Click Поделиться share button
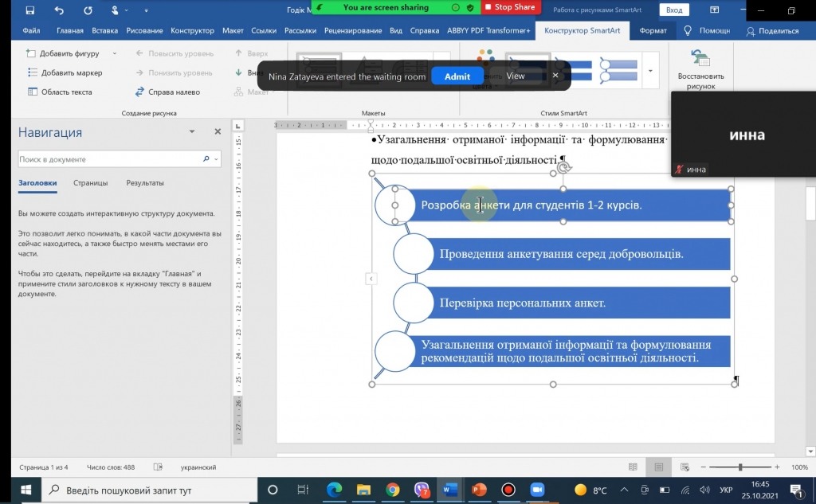 pyautogui.click(x=772, y=31)
